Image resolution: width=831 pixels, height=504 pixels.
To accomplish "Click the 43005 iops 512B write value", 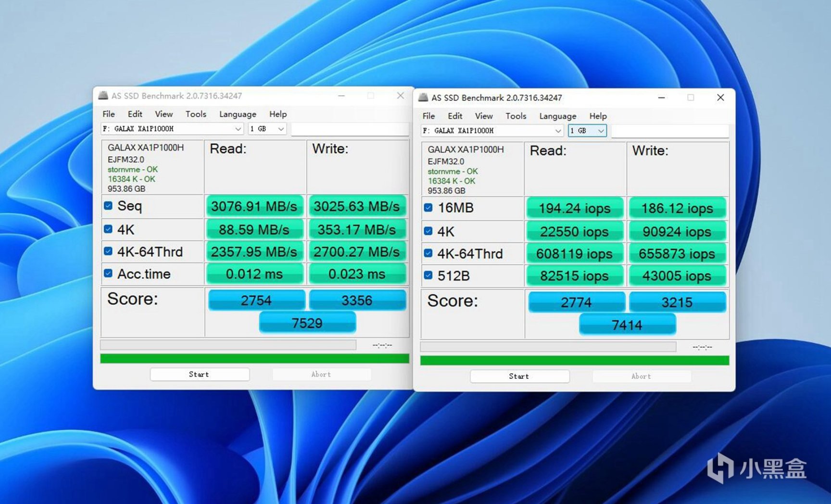I will [x=677, y=276].
